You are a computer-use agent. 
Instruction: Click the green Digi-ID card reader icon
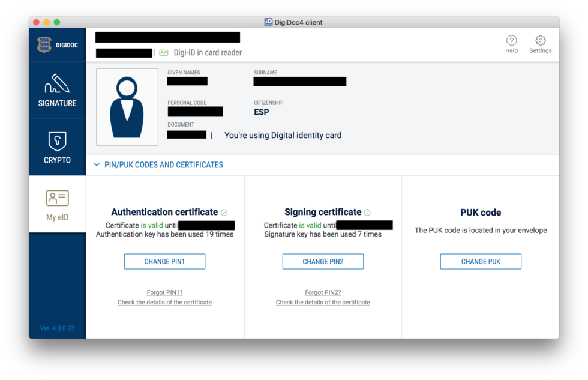[163, 53]
